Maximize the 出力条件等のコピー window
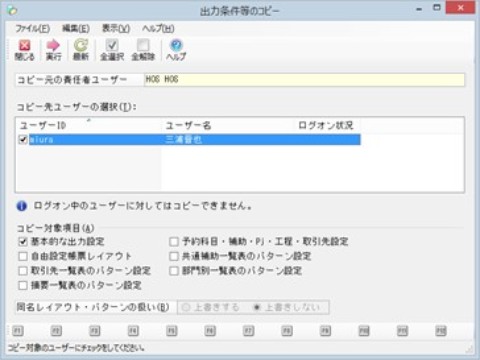 437,8
